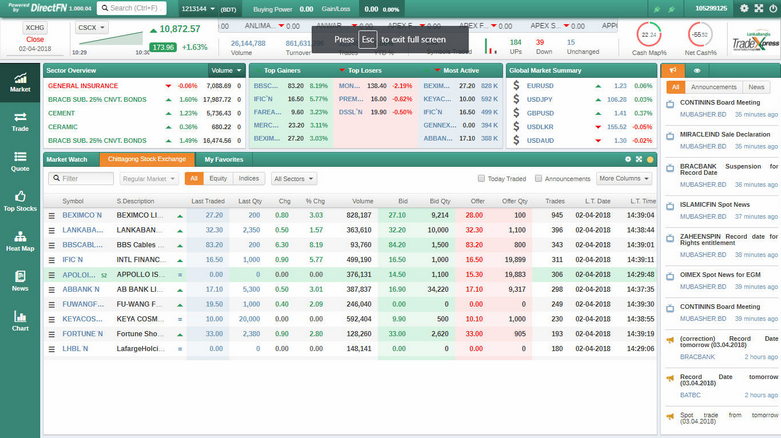Image resolution: width=781 pixels, height=438 pixels.
Task: Tick the Announcements checkbox in watchlist
Action: 539,179
